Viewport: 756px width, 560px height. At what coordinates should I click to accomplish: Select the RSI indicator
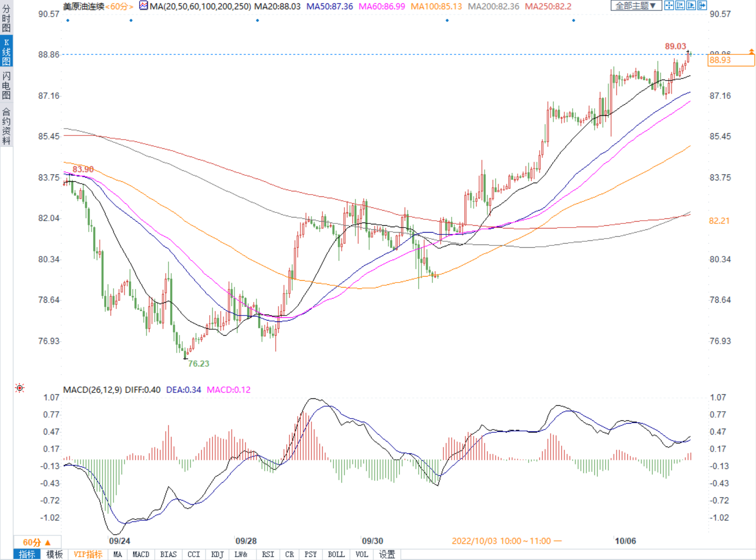point(268,555)
